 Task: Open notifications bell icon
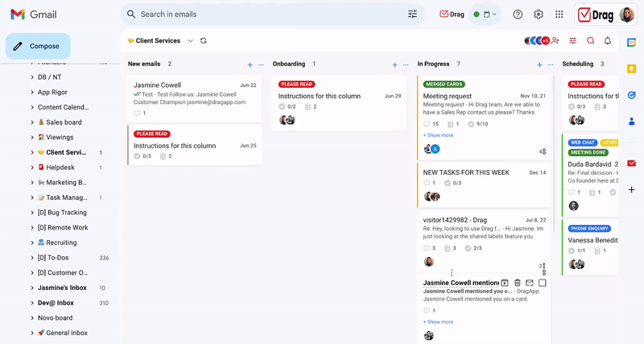click(608, 41)
